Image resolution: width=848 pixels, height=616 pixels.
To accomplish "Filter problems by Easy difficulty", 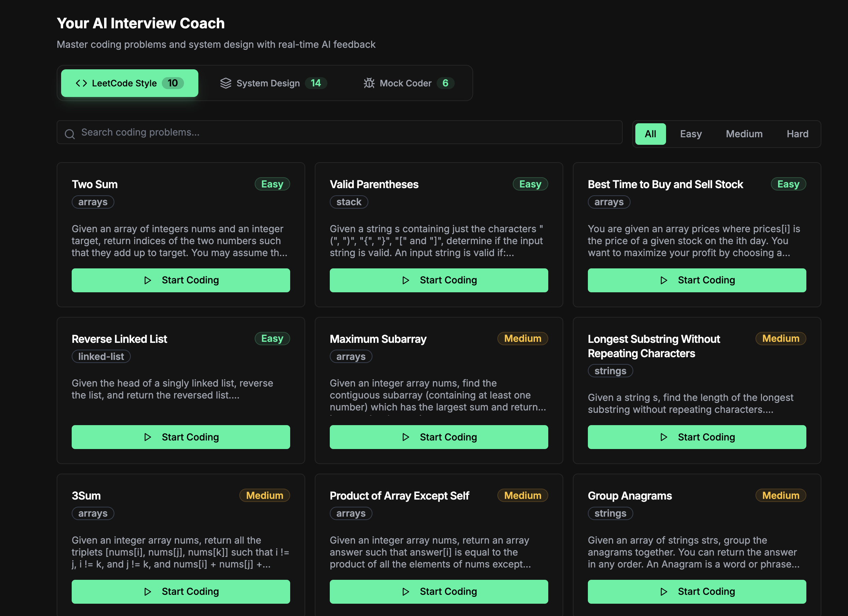I will coord(691,134).
